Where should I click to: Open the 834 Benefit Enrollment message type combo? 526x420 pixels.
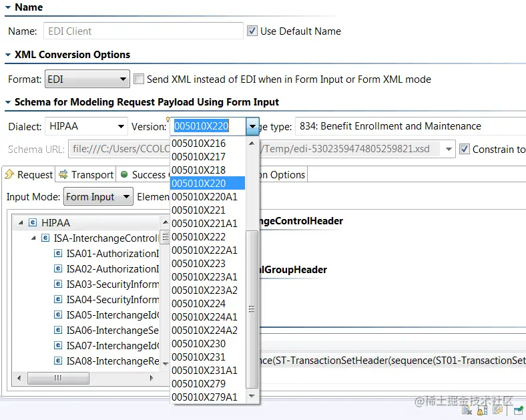coord(411,126)
